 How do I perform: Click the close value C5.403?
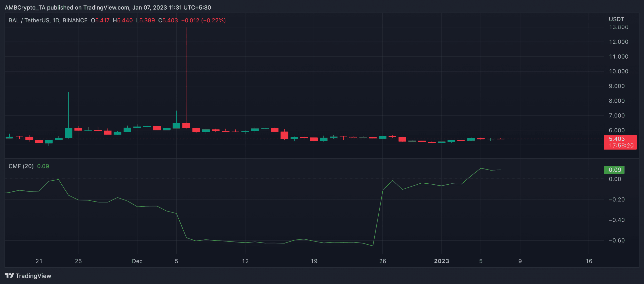point(168,20)
